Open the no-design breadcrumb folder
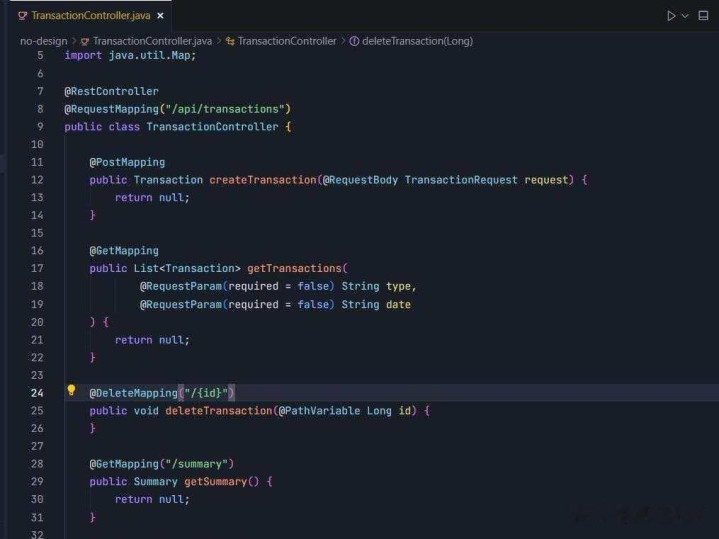This screenshot has height=539, width=719. [x=44, y=41]
